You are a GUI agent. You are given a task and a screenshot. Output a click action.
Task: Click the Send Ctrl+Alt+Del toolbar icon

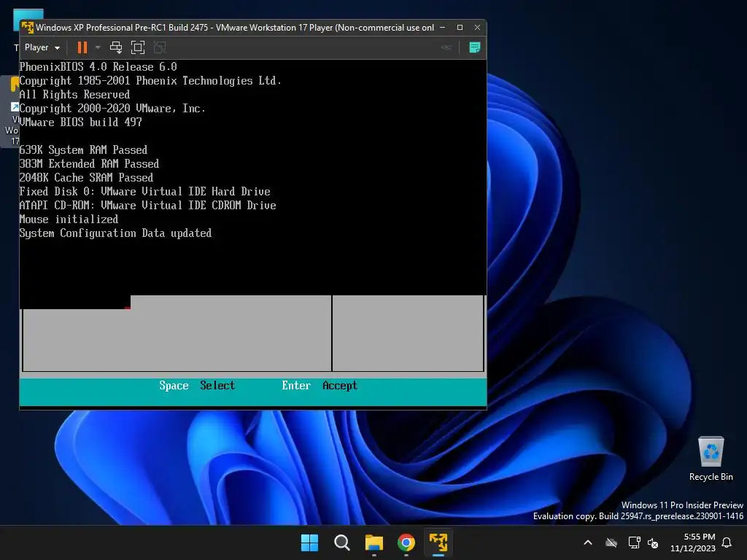point(116,47)
